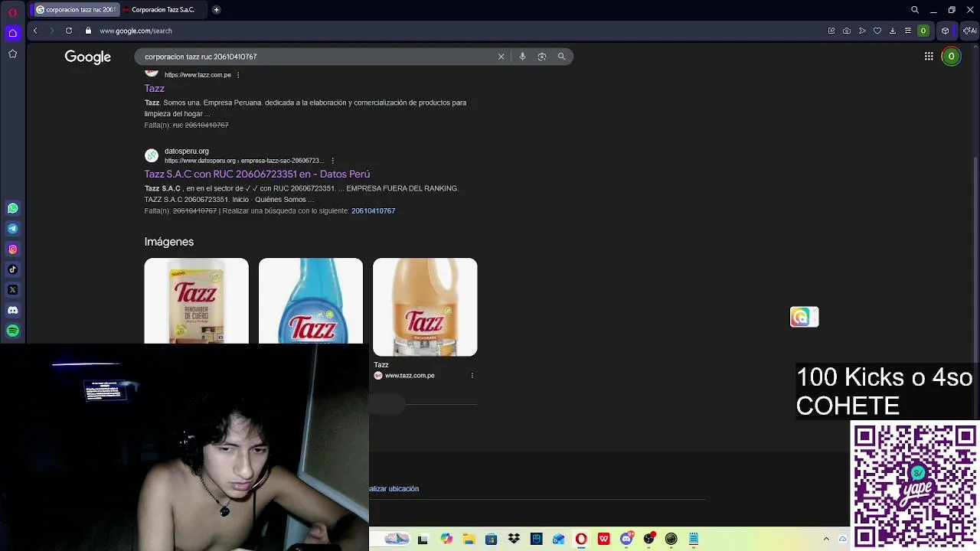Screen dimensions: 980x551
Task: Reload the current page
Action: pos(69,31)
